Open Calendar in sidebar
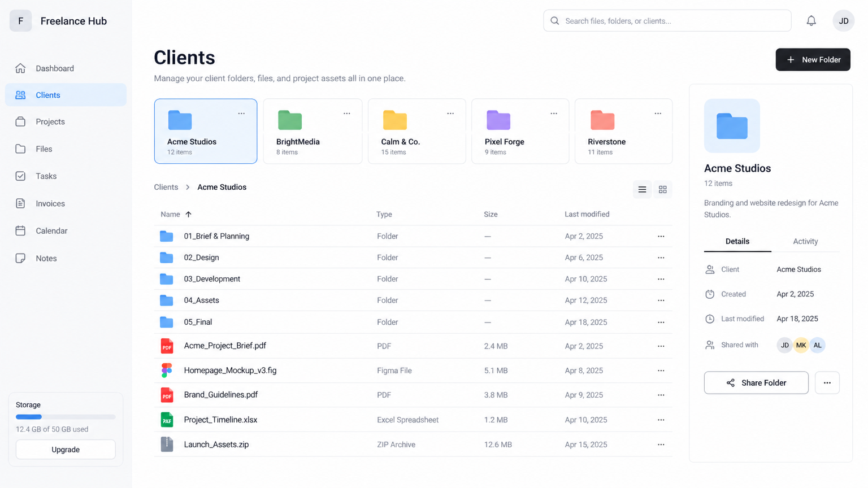This screenshot has height=488, width=868. tap(66, 231)
